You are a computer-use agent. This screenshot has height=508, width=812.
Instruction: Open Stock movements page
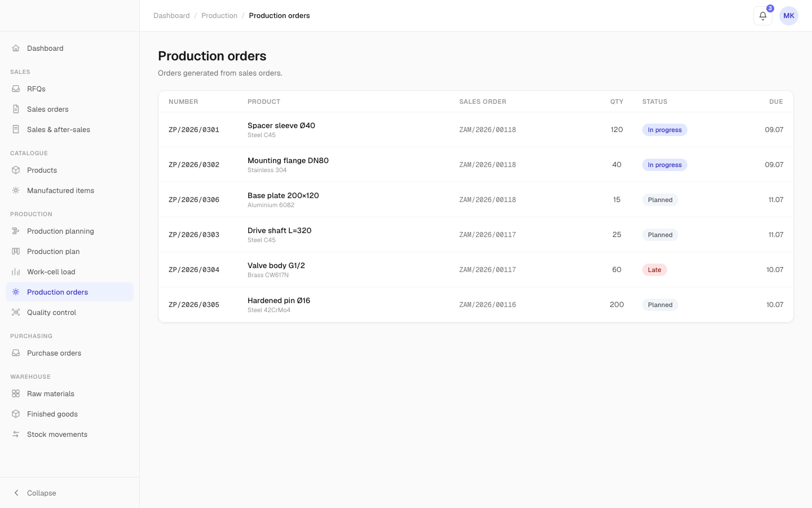(69, 434)
